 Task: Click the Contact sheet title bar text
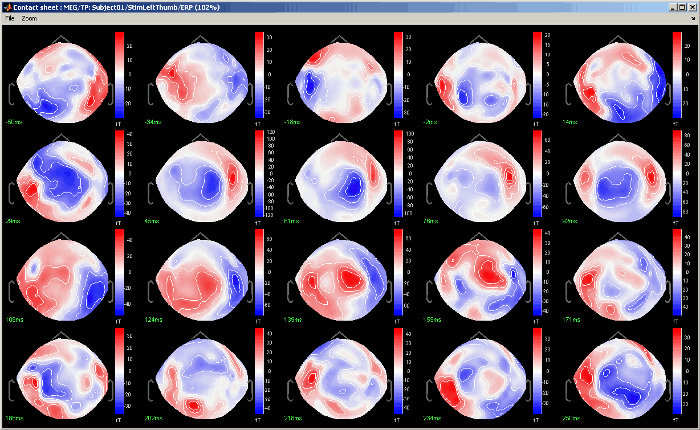coord(120,6)
